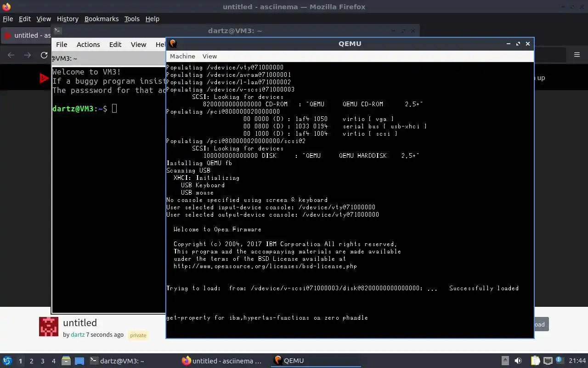Click the 'Installing QEMU fb' line
This screenshot has width=588, height=368.
click(199, 163)
